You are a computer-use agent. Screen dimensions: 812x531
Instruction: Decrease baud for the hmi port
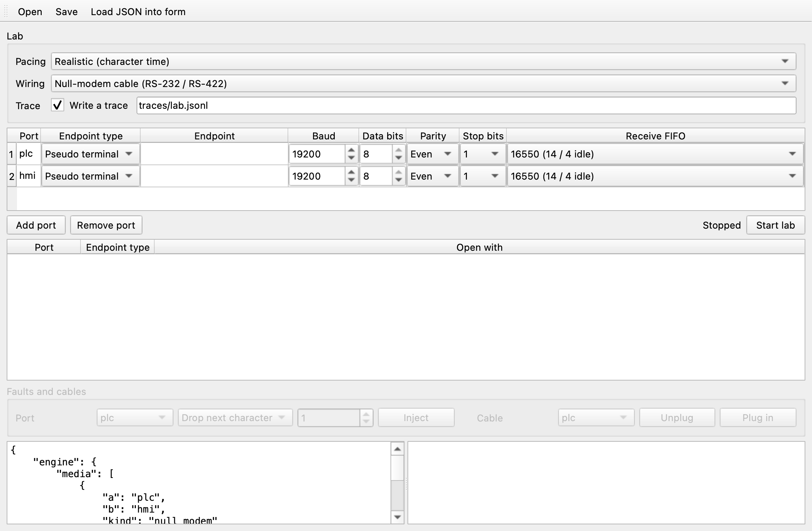351,180
